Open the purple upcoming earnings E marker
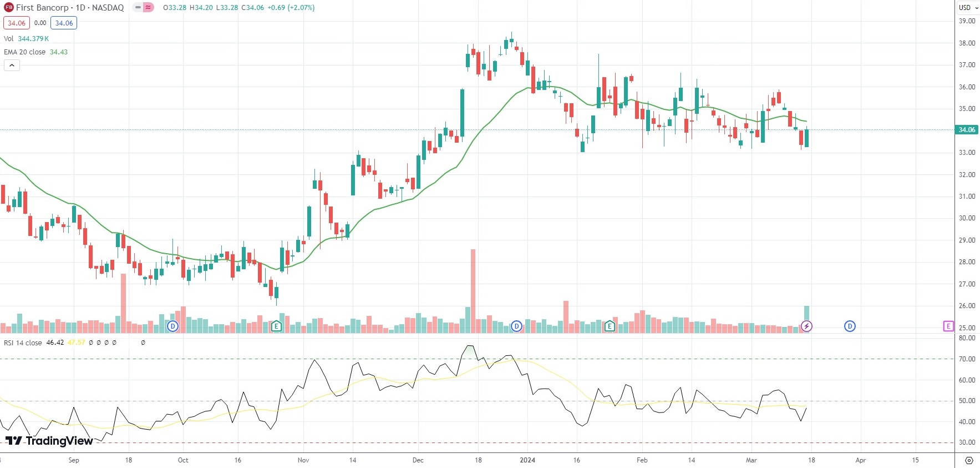The width and height of the screenshot is (980, 468). pos(948,326)
